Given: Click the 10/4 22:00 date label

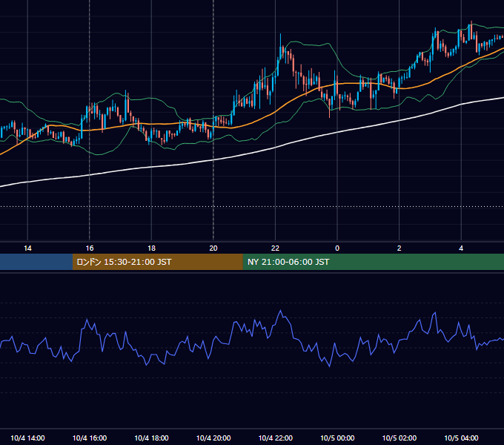Looking at the screenshot, I should 276,438.
